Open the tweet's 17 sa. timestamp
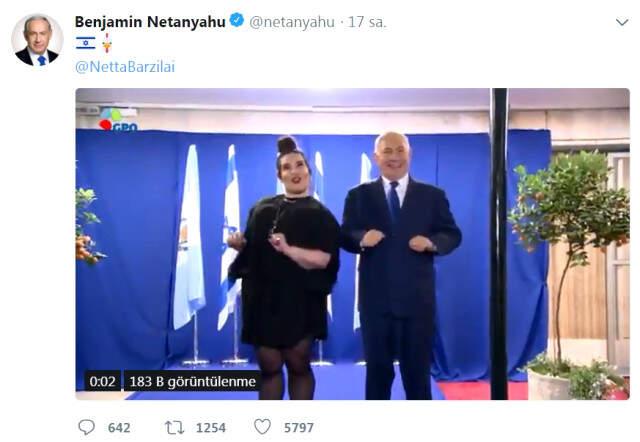Viewport: 640px width, 442px height. 367,22
